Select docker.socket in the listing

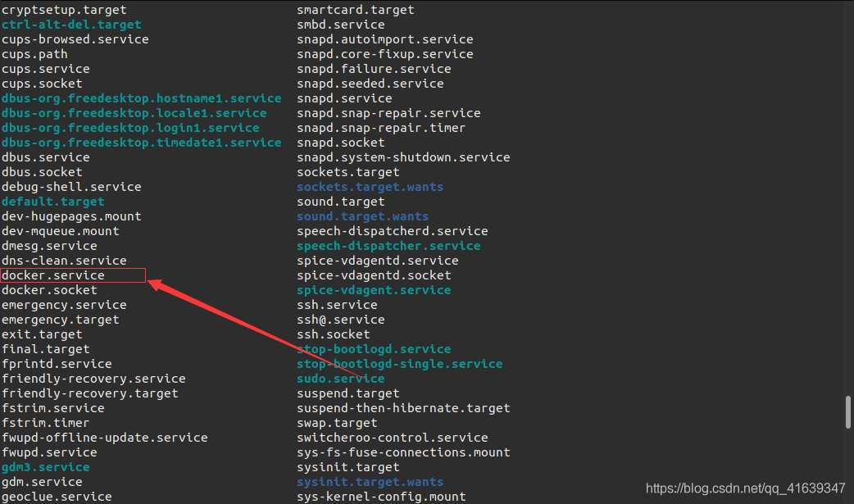click(x=49, y=290)
